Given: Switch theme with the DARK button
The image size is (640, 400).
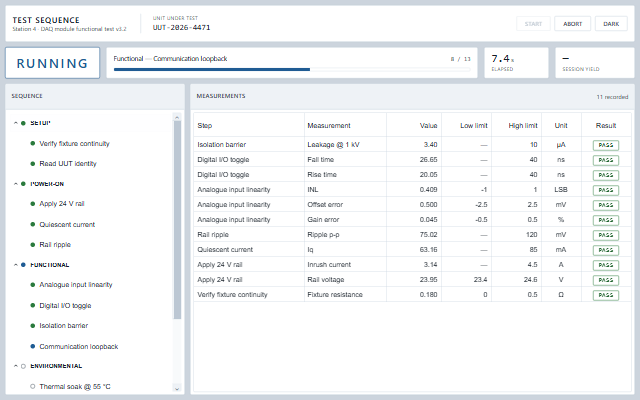Looking at the screenshot, I should [611, 24].
